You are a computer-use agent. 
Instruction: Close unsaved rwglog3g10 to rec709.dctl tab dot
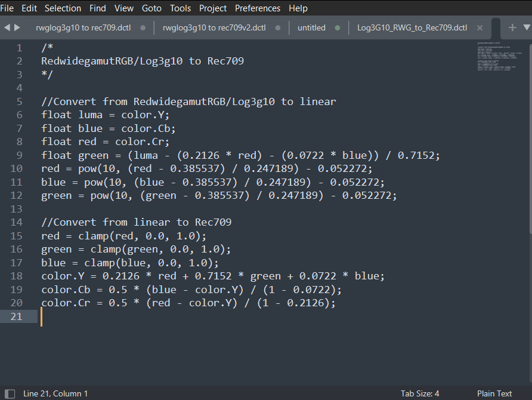tap(143, 28)
